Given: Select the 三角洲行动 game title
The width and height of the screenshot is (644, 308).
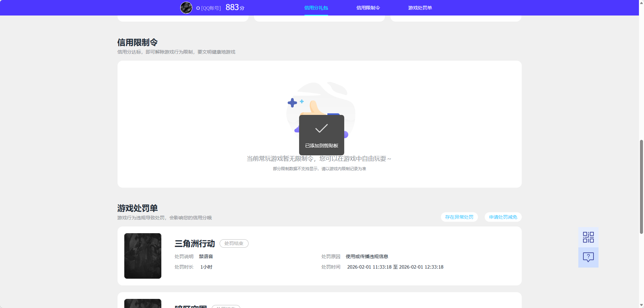Looking at the screenshot, I should [194, 244].
